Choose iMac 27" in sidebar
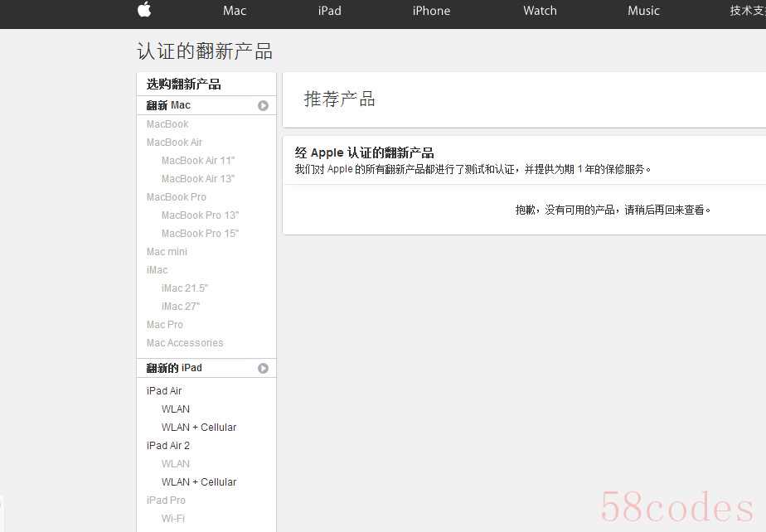Viewport: 766px width, 532px height. point(181,307)
